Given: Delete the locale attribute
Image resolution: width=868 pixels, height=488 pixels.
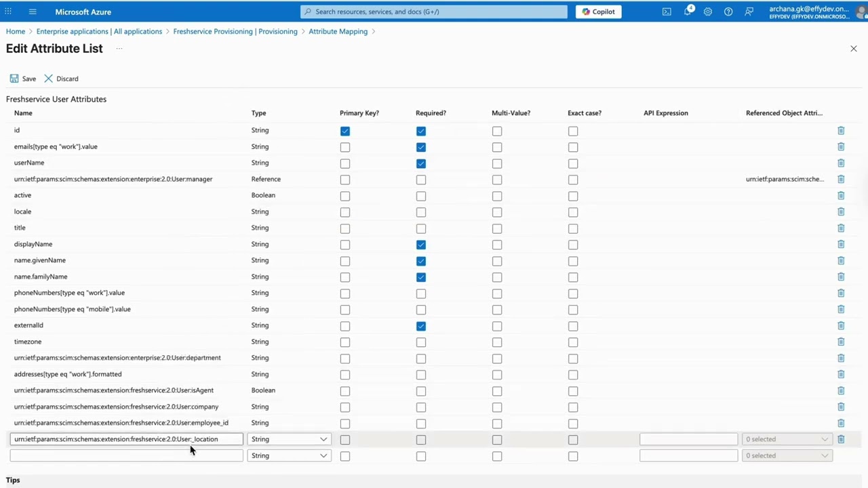Looking at the screenshot, I should (x=841, y=211).
